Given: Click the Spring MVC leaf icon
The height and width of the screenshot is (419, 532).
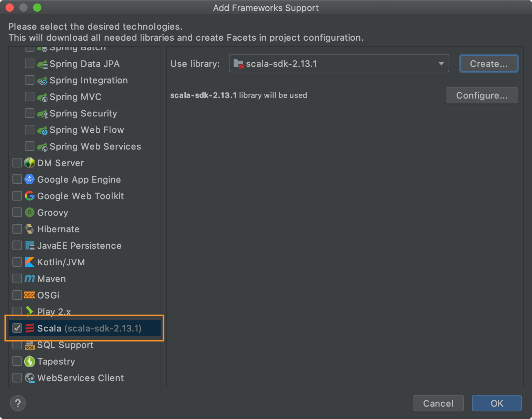Looking at the screenshot, I should (42, 97).
